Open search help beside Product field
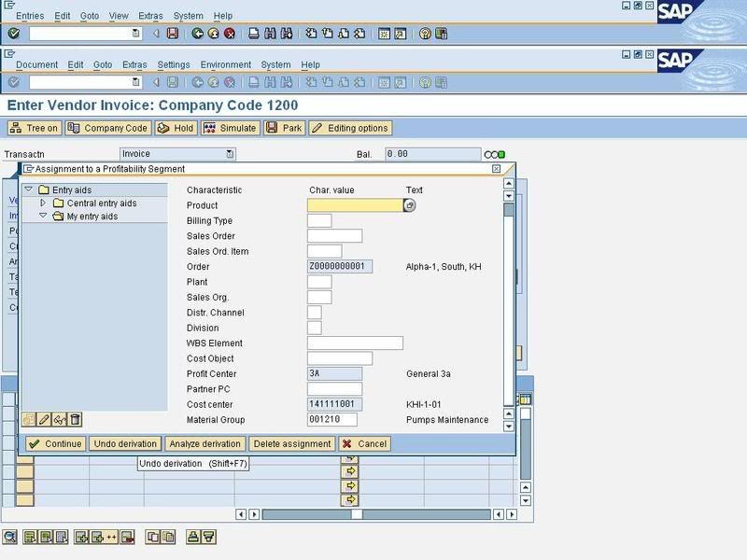The width and height of the screenshot is (747, 560). click(409, 205)
